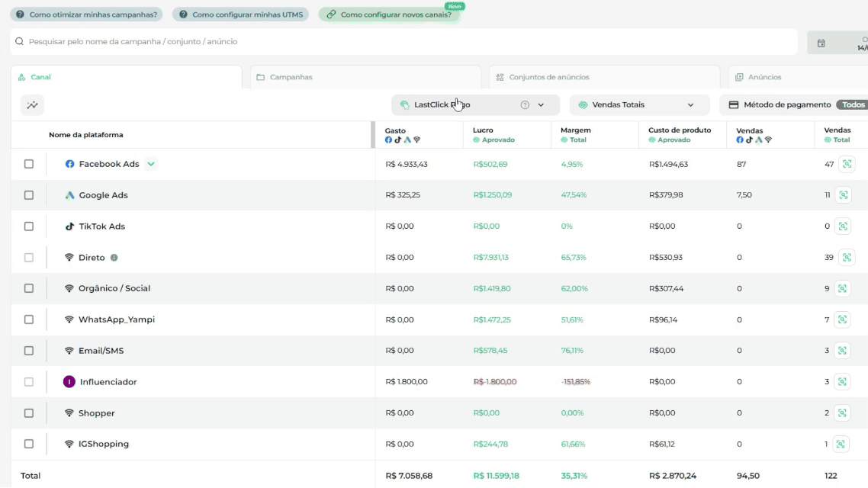This screenshot has width=868, height=488.
Task: Click the Influenciador margin value -151,85%
Action: pyautogui.click(x=576, y=382)
